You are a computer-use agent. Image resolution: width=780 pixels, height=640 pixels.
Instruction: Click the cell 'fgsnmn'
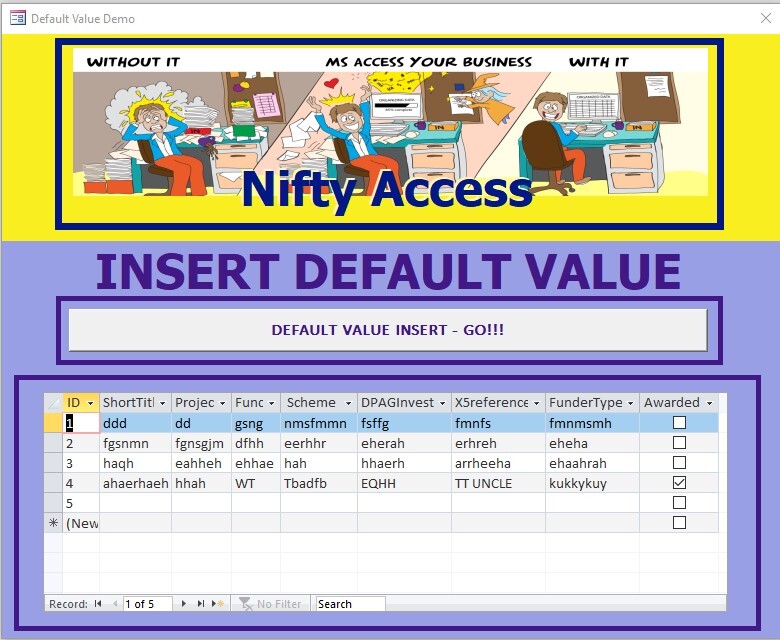(135, 443)
